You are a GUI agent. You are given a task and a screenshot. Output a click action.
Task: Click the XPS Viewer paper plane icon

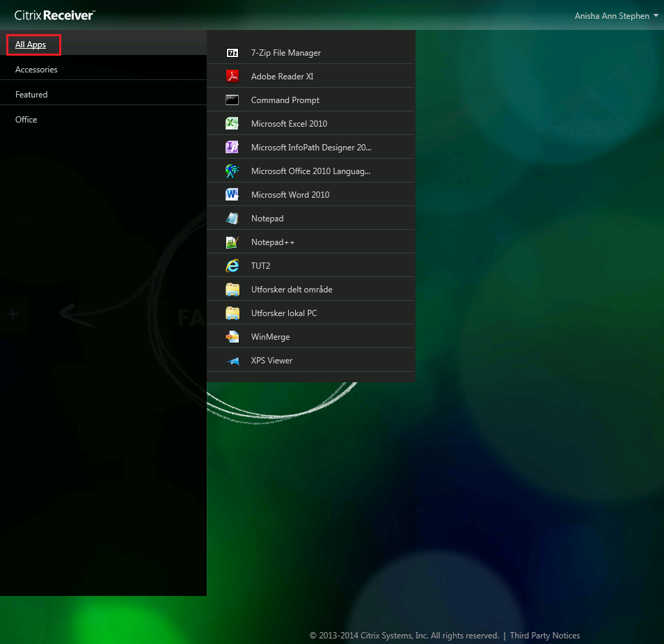pos(232,361)
